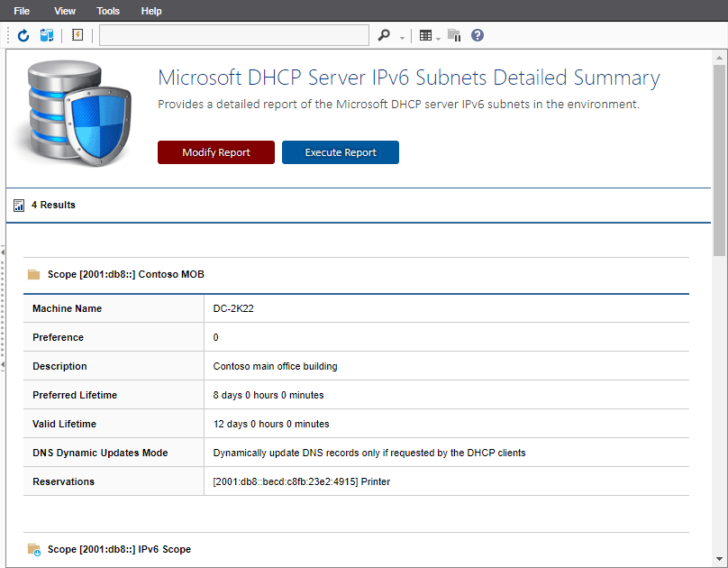Click the 12 days 0 hours 0 minutes value
The height and width of the screenshot is (568, 728).
tap(271, 424)
